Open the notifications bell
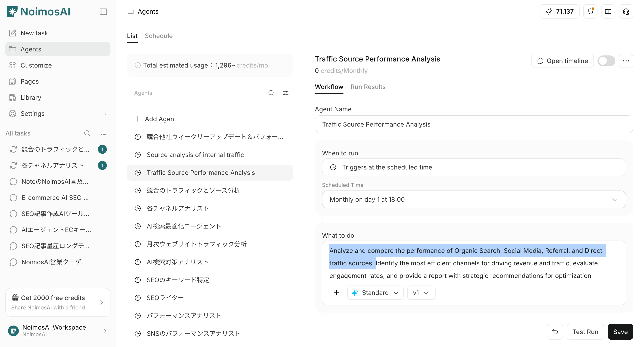The width and height of the screenshot is (644, 347). (590, 11)
